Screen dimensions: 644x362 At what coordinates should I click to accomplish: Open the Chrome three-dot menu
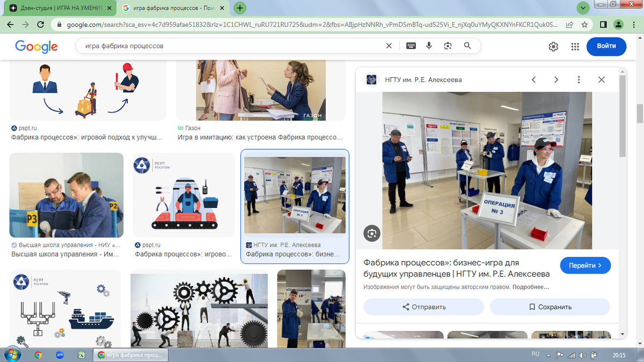[633, 25]
